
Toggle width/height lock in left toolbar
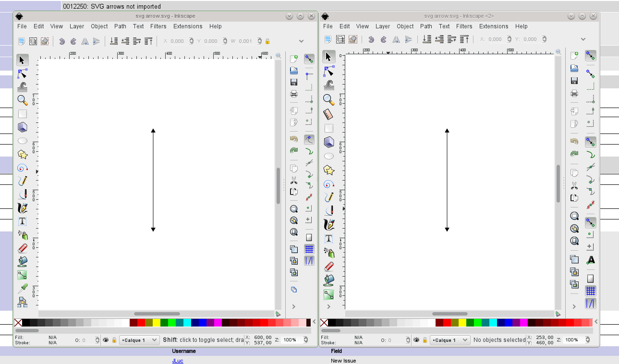[267, 41]
